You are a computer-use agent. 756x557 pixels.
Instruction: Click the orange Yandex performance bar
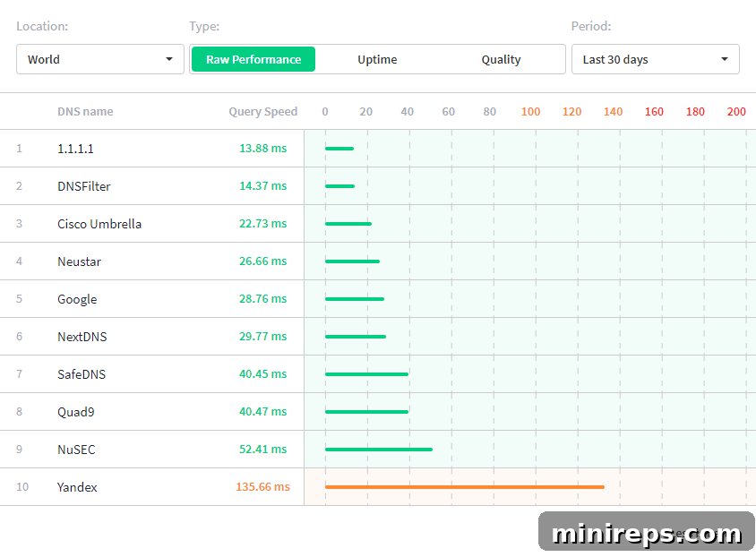coord(465,487)
